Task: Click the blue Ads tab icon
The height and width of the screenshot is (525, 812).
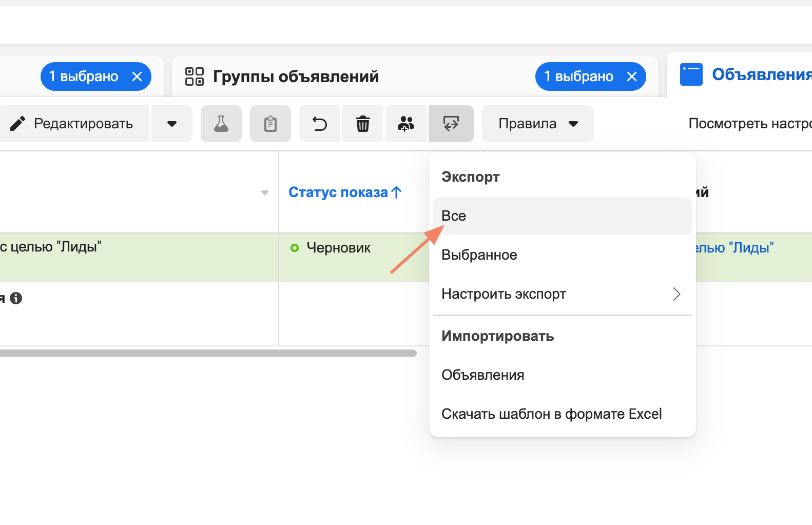Action: (x=691, y=74)
